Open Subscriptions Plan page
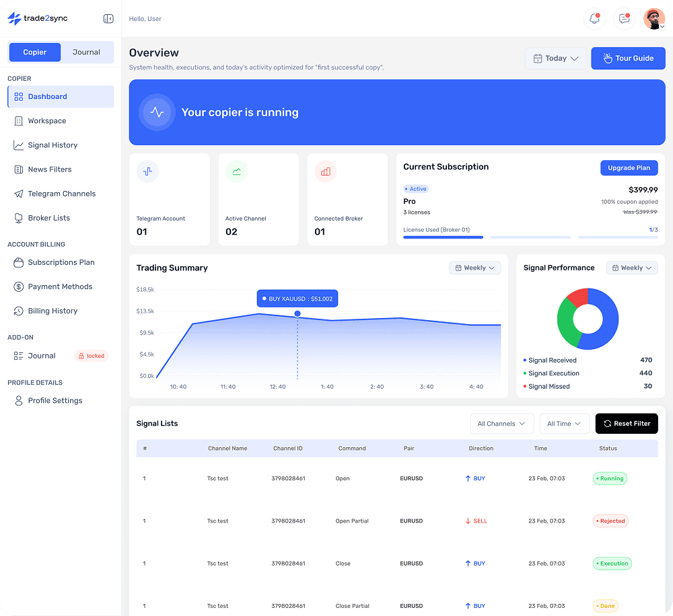This screenshot has width=673, height=616. pyautogui.click(x=61, y=262)
